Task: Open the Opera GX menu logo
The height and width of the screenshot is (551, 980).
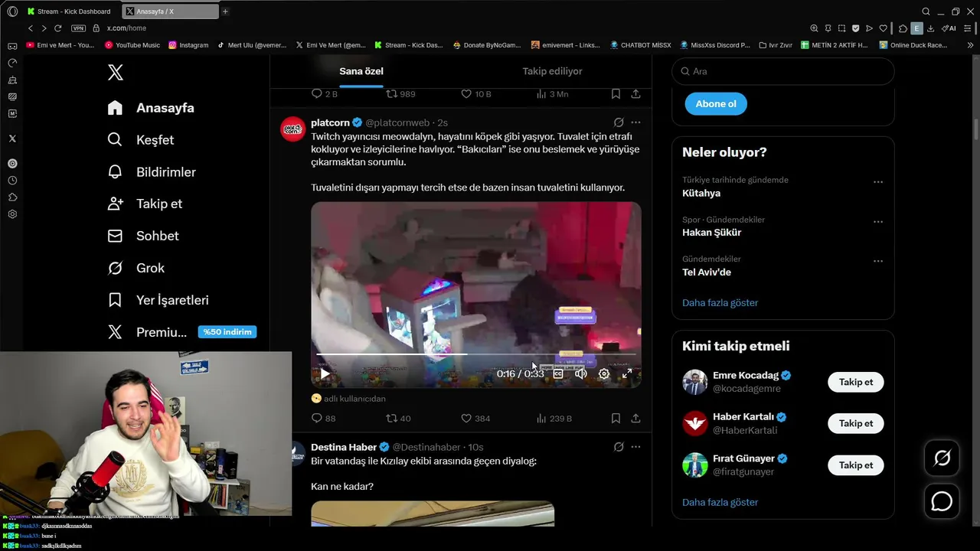Action: (12, 11)
